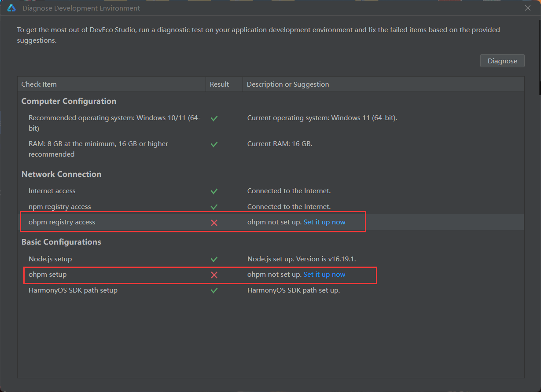The height and width of the screenshot is (392, 541).
Task: Click the DevEco Studio logo icon
Action: 11,8
